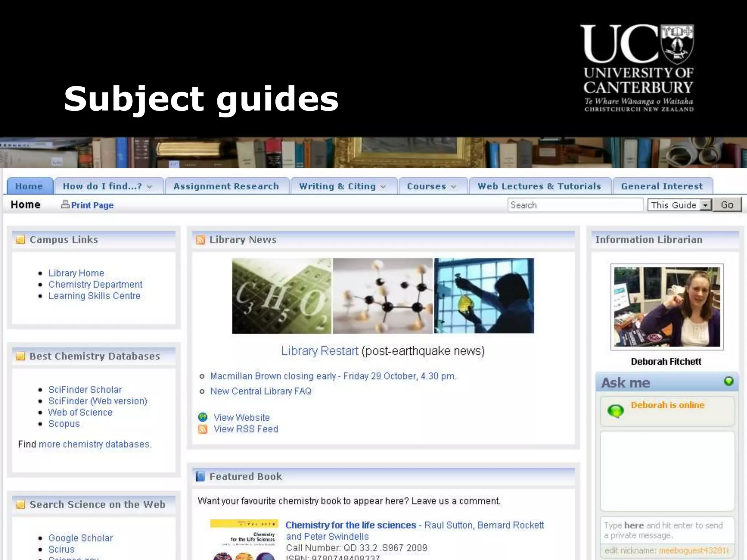
Task: Click the Go search button
Action: pos(727,205)
